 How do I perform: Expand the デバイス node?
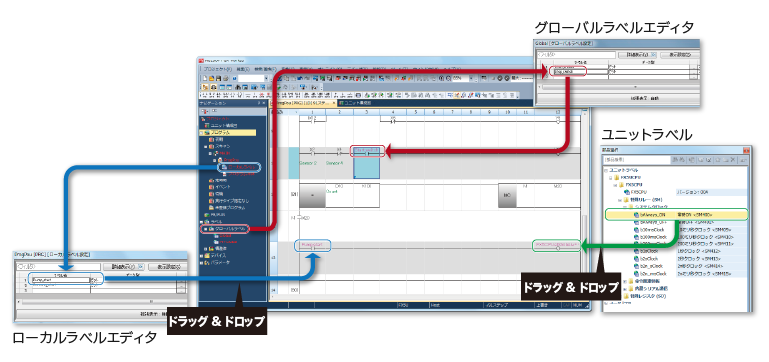click(x=201, y=256)
